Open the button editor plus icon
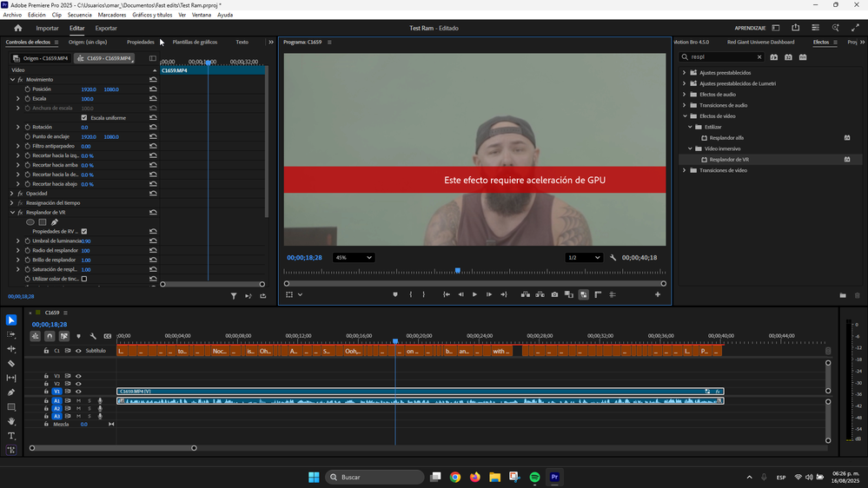 (x=658, y=294)
